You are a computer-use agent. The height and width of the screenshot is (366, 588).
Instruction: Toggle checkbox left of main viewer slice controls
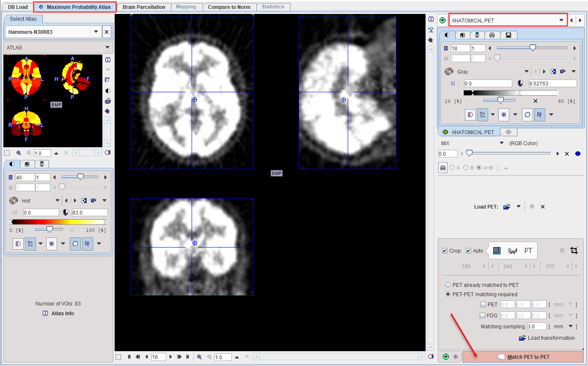point(118,357)
